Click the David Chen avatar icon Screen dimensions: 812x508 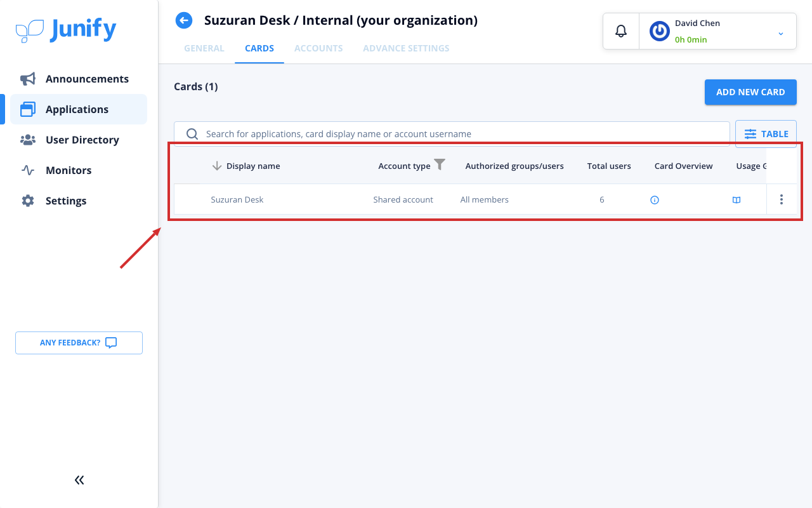pyautogui.click(x=660, y=31)
